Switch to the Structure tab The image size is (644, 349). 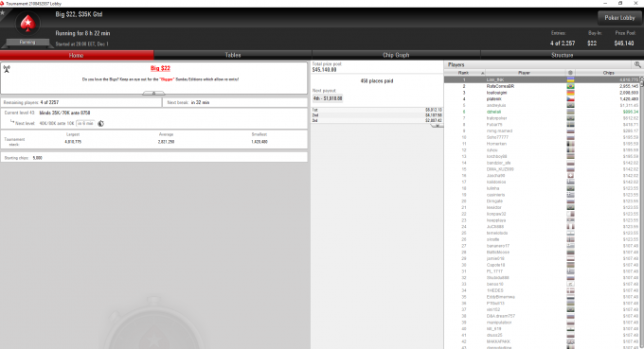click(x=563, y=55)
